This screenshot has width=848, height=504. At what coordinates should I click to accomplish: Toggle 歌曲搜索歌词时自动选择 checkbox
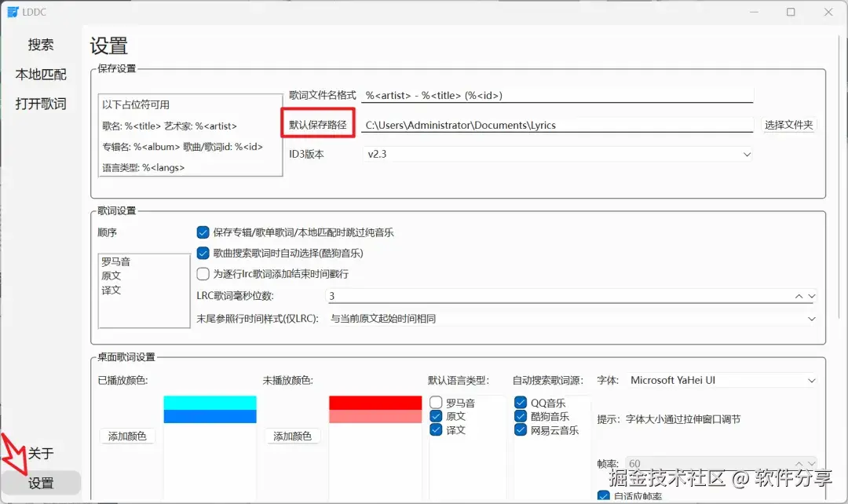point(203,253)
